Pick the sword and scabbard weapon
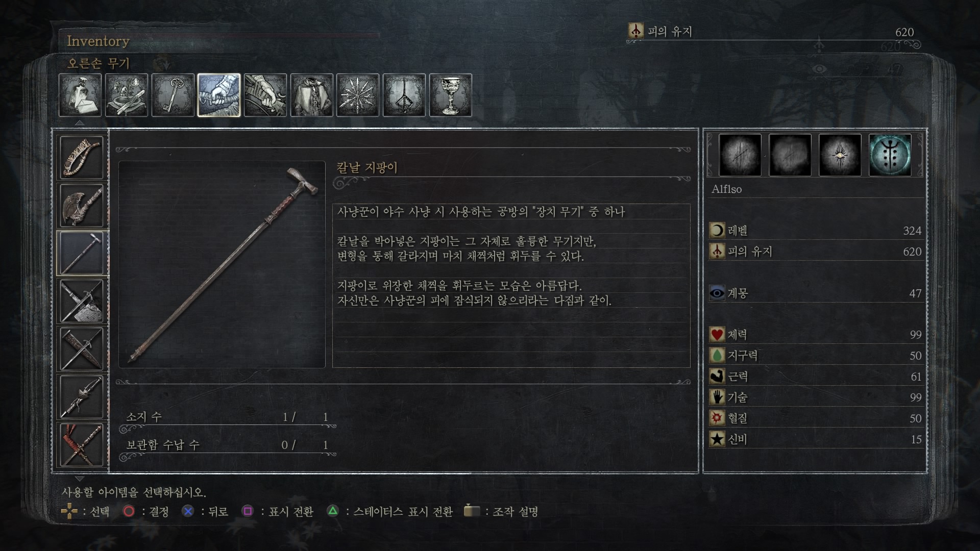The image size is (980, 551). pyautogui.click(x=82, y=301)
